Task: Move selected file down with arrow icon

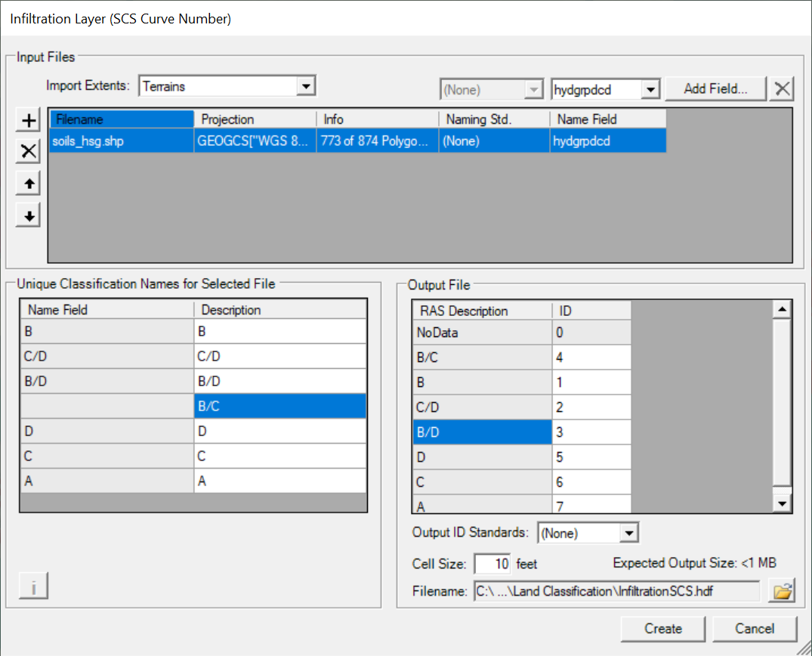Action: 29,216
